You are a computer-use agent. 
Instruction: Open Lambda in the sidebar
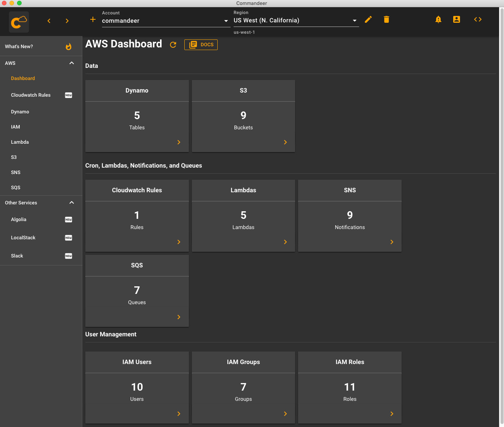pos(20,142)
